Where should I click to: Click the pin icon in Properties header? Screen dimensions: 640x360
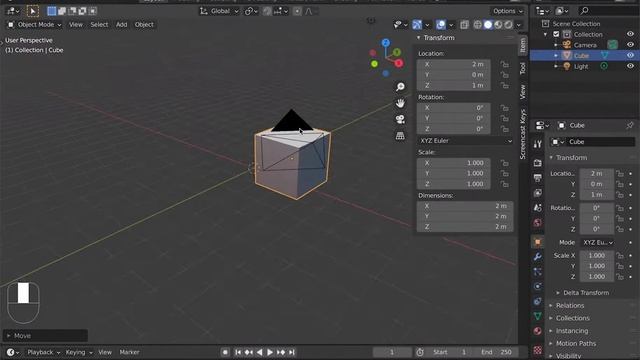click(630, 125)
